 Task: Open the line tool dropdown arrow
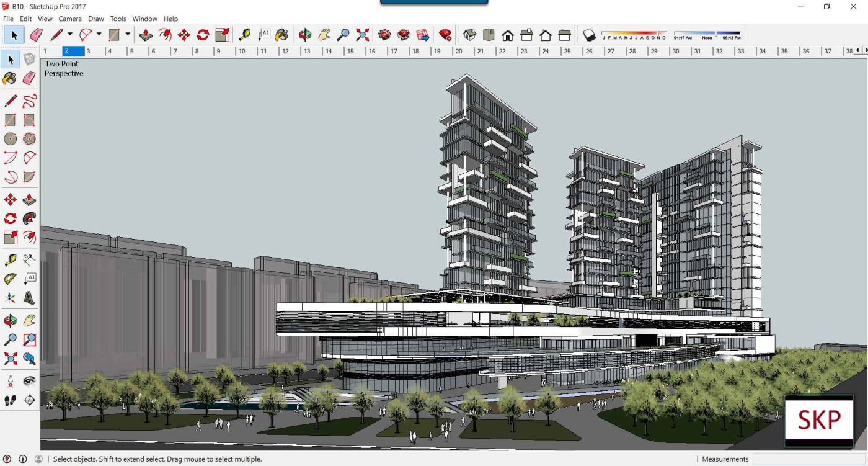(x=70, y=35)
